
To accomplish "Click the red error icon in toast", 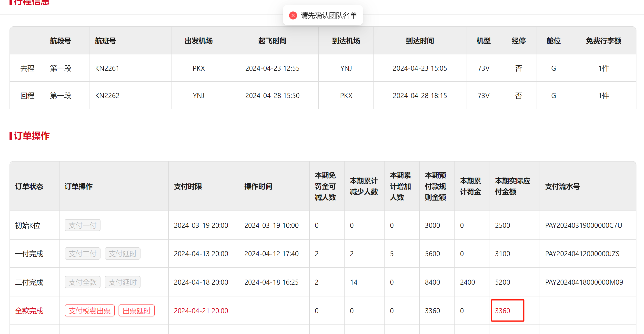I will pyautogui.click(x=293, y=16).
